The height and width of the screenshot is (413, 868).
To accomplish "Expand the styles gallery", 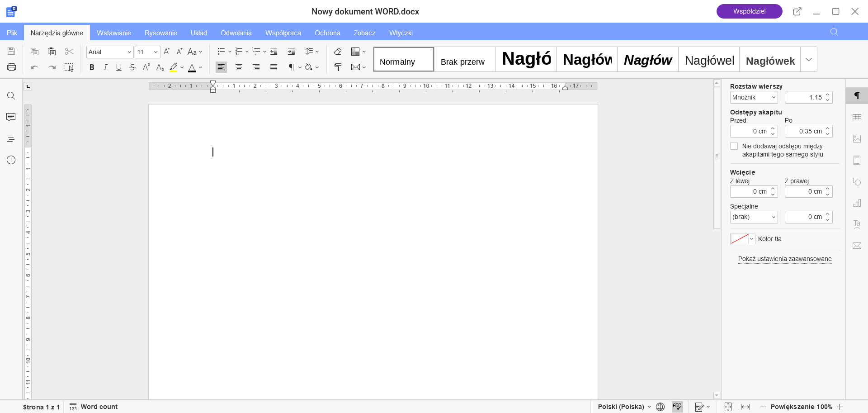I will 809,60.
